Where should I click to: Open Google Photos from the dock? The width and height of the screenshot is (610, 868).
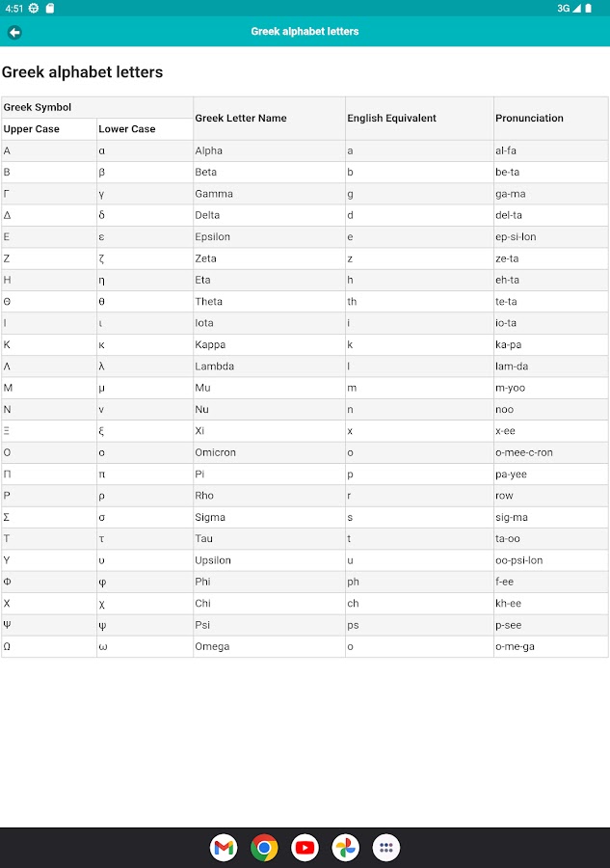(345, 848)
